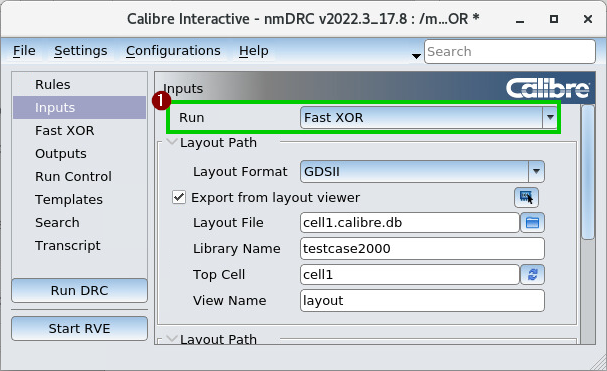
Task: Pick layout from viewer icon
Action: click(x=526, y=198)
